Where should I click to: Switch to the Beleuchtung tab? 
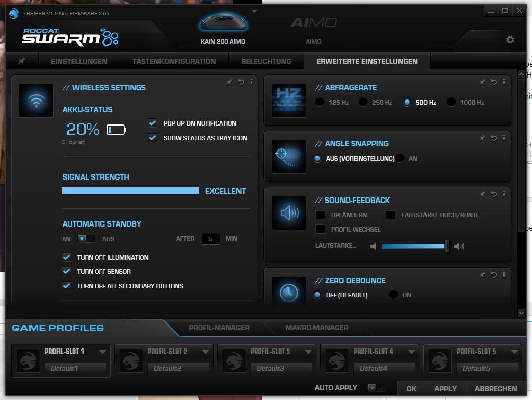[x=266, y=60]
